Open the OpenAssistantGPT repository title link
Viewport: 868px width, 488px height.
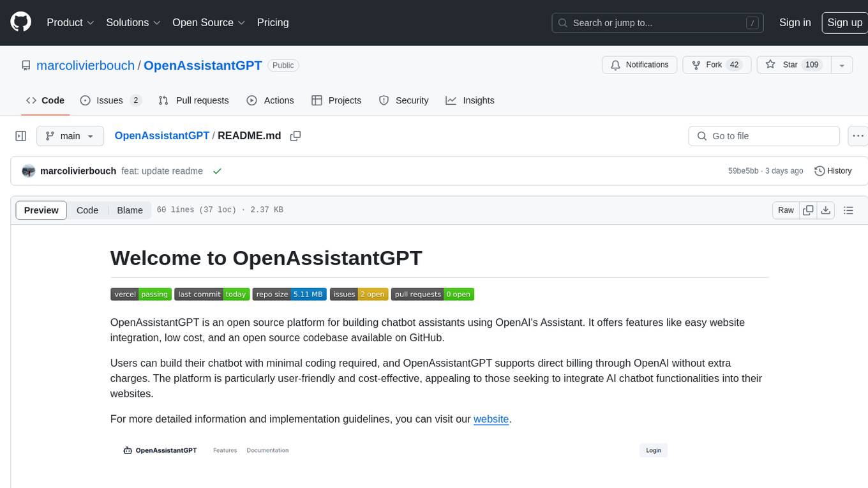(203, 65)
